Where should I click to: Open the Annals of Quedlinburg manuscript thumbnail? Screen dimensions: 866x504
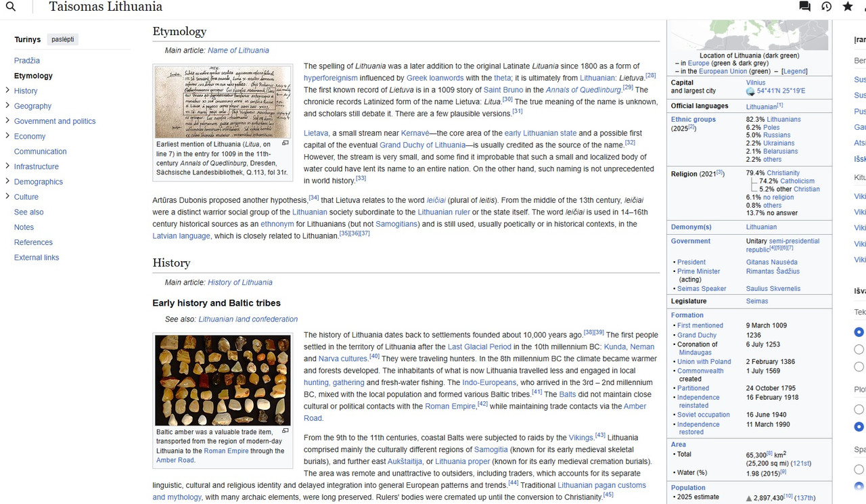tap(223, 102)
